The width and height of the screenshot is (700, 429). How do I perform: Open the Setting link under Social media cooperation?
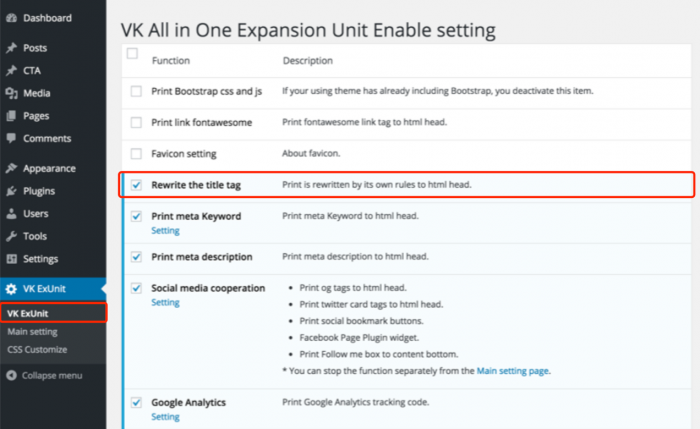pyautogui.click(x=165, y=302)
